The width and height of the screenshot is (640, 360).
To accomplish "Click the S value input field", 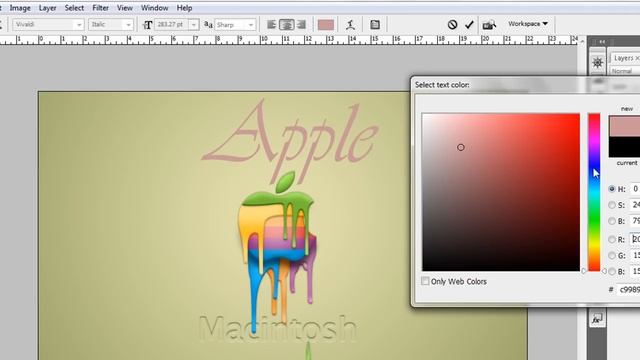I will click(635, 205).
